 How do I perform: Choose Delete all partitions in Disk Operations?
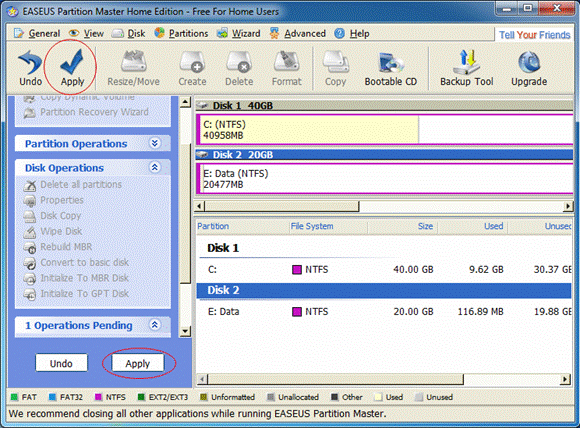73,185
